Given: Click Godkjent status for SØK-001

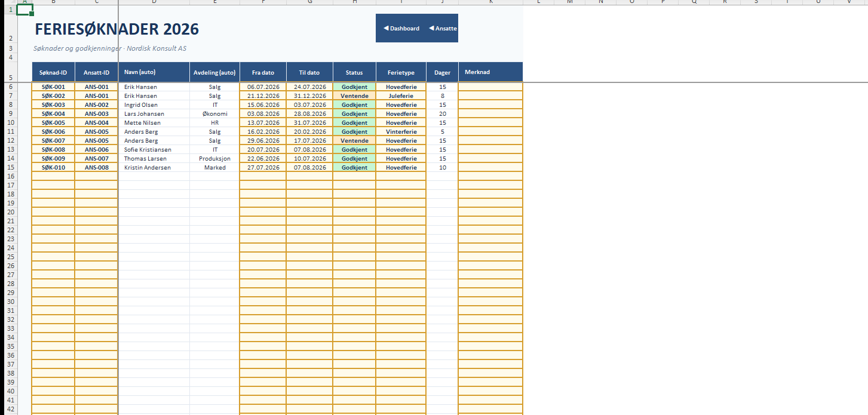Looking at the screenshot, I should click(354, 87).
